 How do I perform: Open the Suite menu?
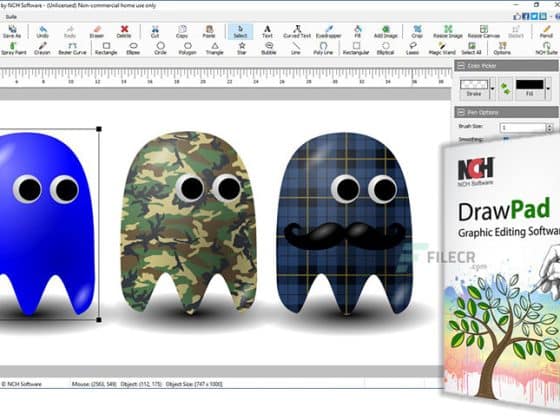[x=11, y=17]
